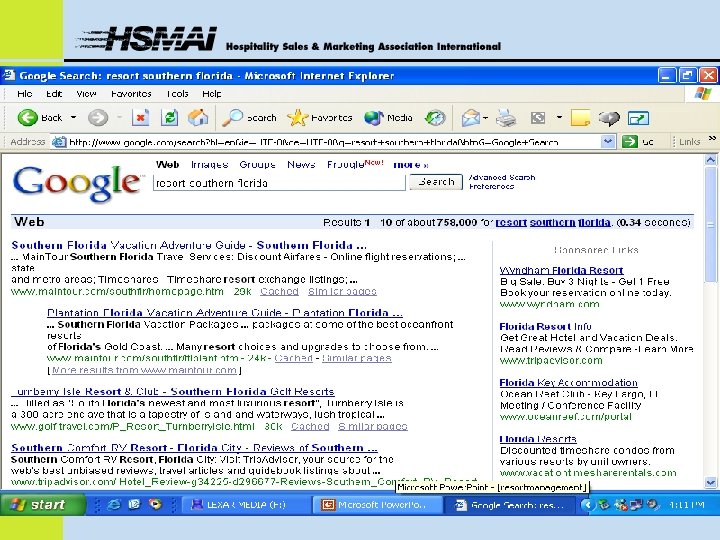
Task: Open the Tools menu
Action: [177, 94]
